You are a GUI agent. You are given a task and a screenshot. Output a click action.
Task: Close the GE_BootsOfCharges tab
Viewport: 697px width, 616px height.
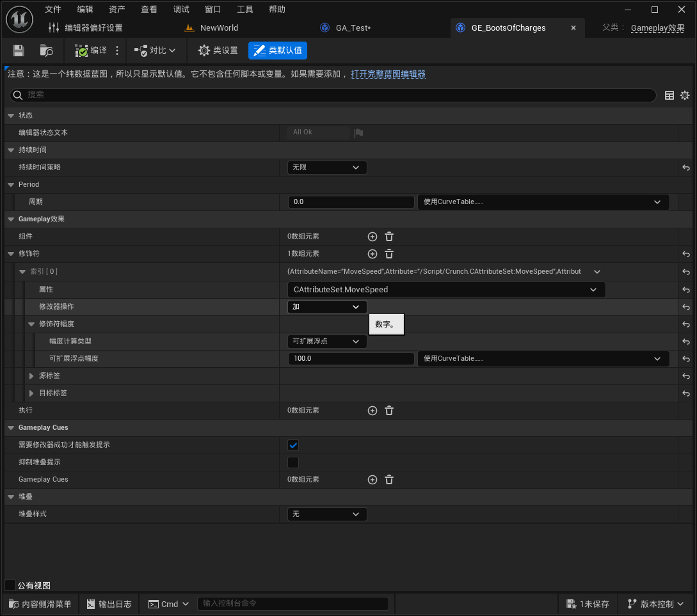pyautogui.click(x=573, y=28)
